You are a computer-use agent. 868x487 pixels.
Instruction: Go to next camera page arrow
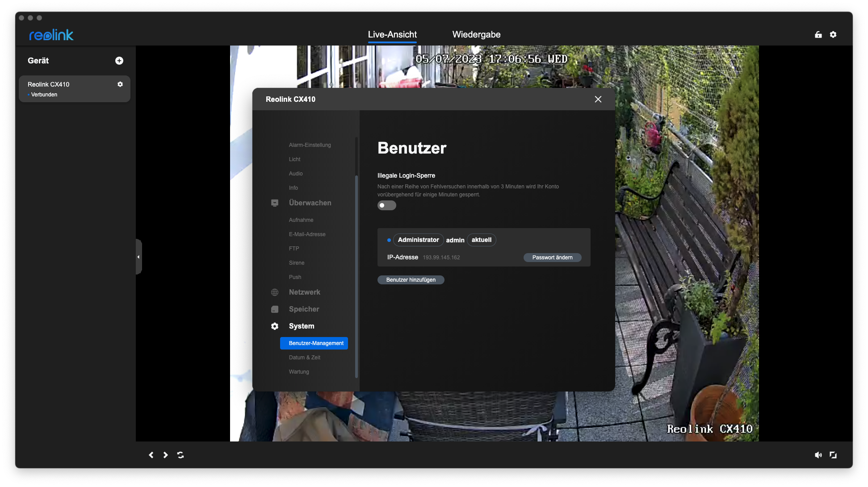pyautogui.click(x=166, y=455)
